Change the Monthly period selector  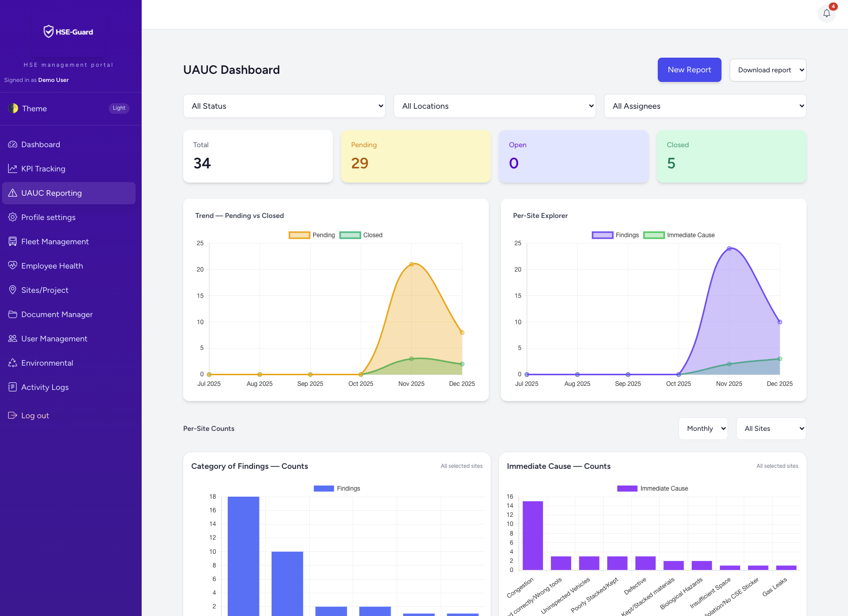[703, 428]
